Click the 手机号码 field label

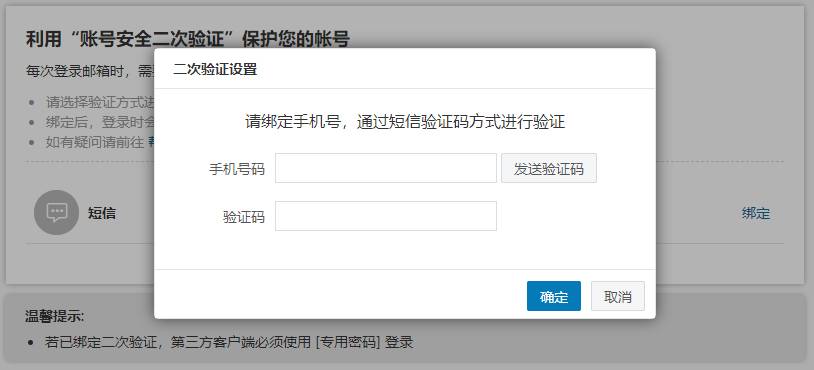click(237, 169)
